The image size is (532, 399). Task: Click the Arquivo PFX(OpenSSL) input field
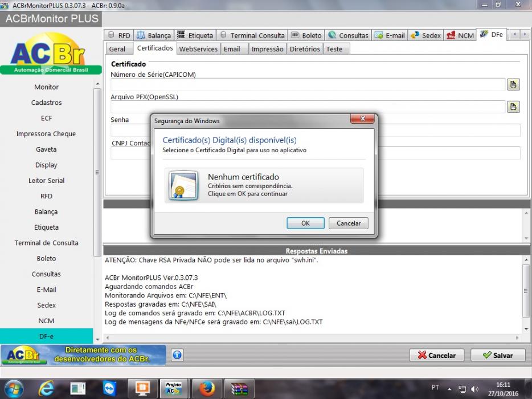[308, 107]
